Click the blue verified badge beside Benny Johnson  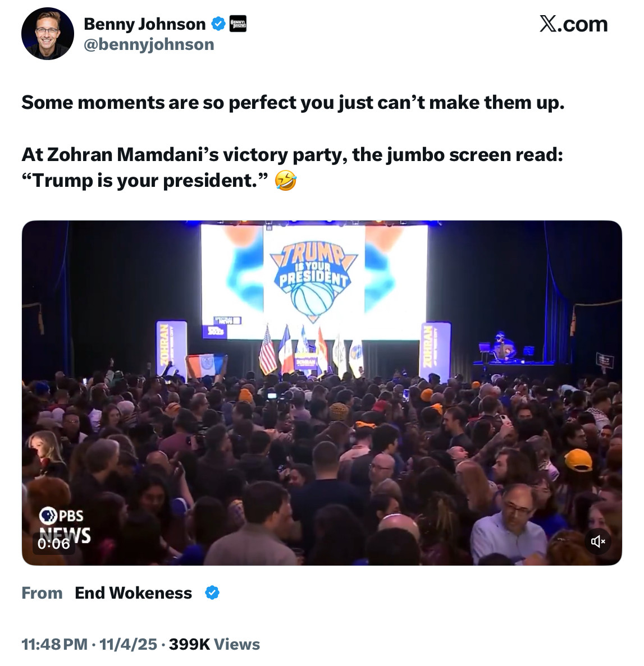click(218, 24)
